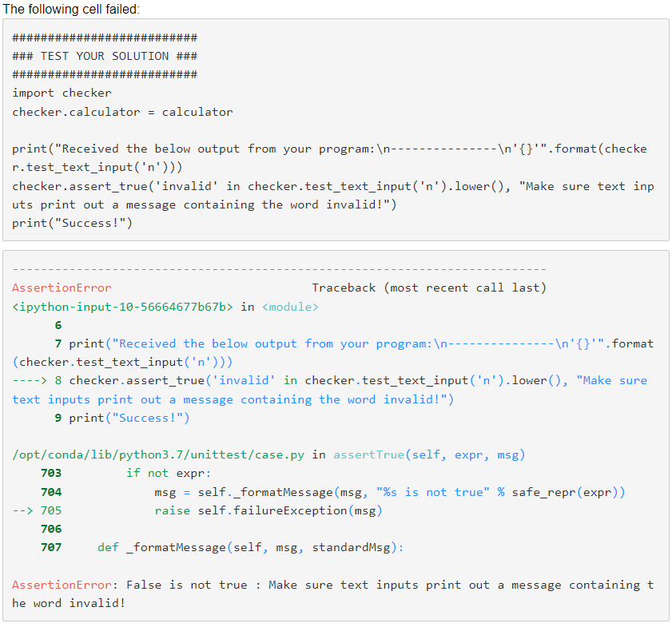
Task: Click the print("Success!") line in code cell
Action: point(72,223)
